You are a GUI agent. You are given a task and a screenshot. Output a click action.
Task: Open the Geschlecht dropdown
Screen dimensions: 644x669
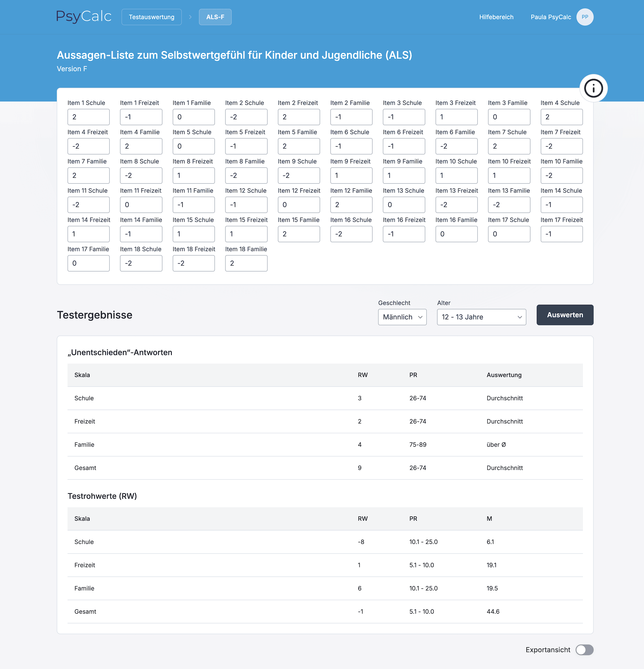(402, 317)
